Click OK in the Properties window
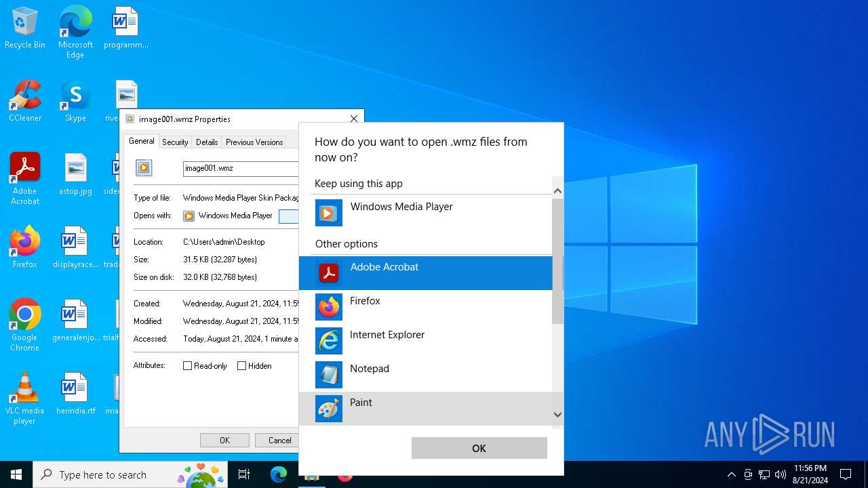This screenshot has width=868, height=488. (x=224, y=440)
